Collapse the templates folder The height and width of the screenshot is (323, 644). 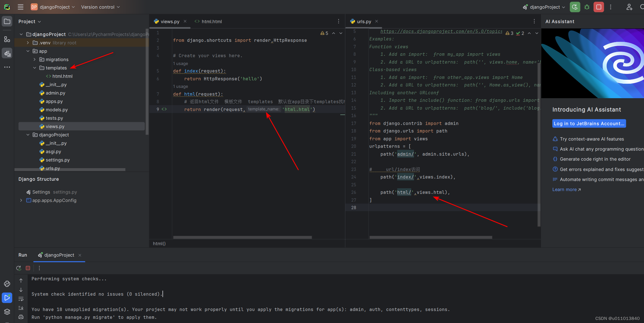pos(35,68)
